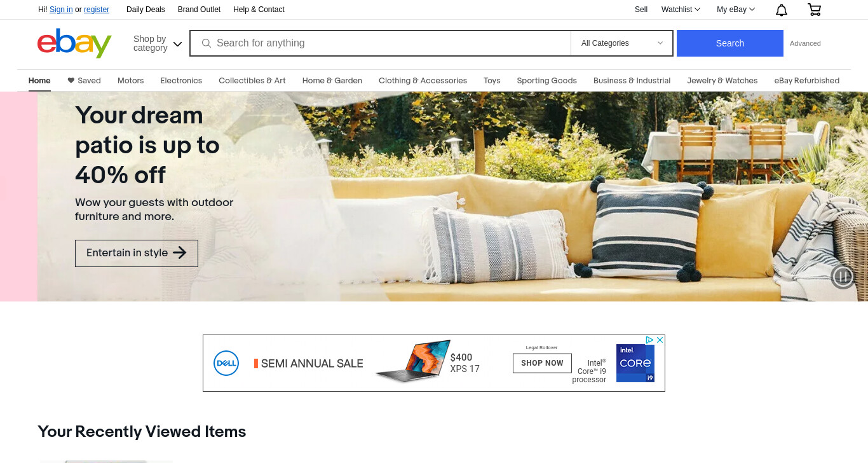Open the shopping cart icon
Viewport: 868px width, 463px height.
tap(814, 10)
